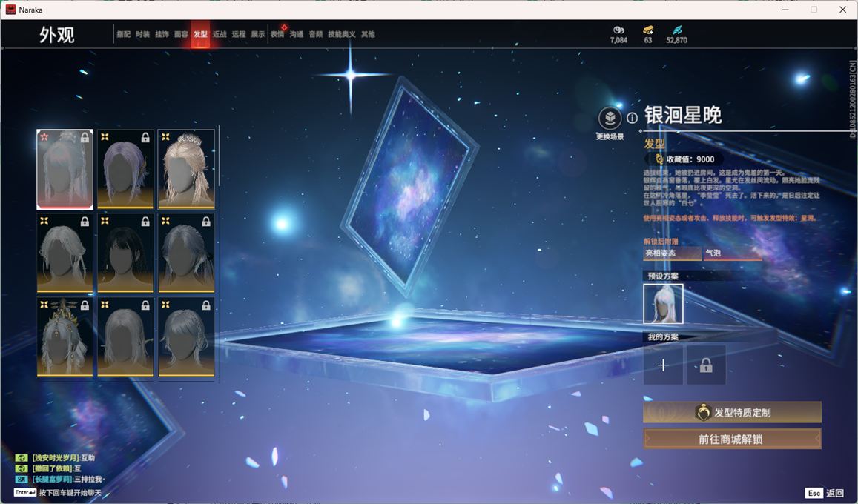Screen dimensions: 858x504
Task: Click the collection value coin icon
Action: 659,159
